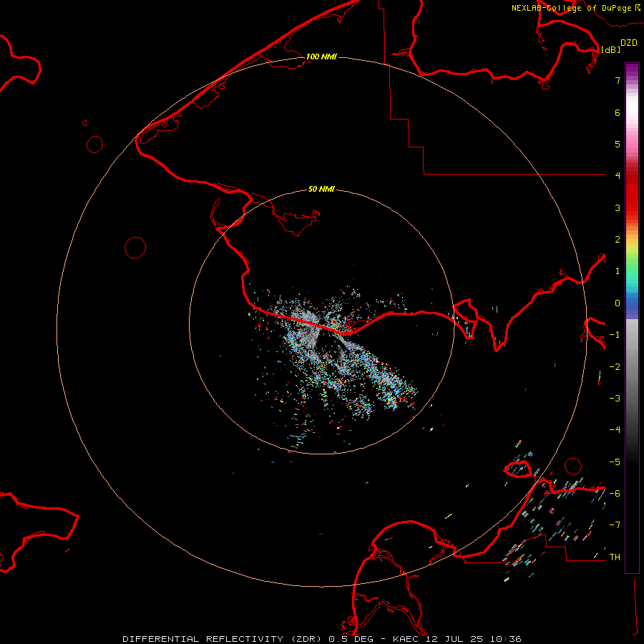Click the DIFFERENTIAL REFLECTIVITY (ZDR) caption text
Viewport: 644px width, 644px height.
[x=224, y=639]
